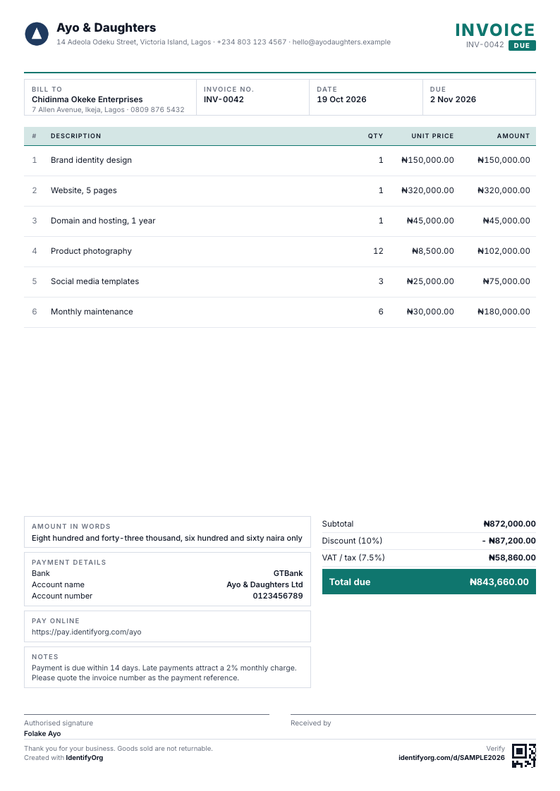Click the amount in words sentence
Viewport: 560px width, 791px height.
pyautogui.click(x=167, y=538)
